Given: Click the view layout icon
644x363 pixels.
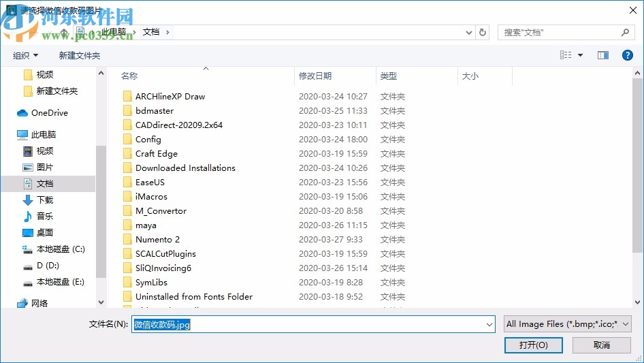Looking at the screenshot, I should pyautogui.click(x=566, y=55).
